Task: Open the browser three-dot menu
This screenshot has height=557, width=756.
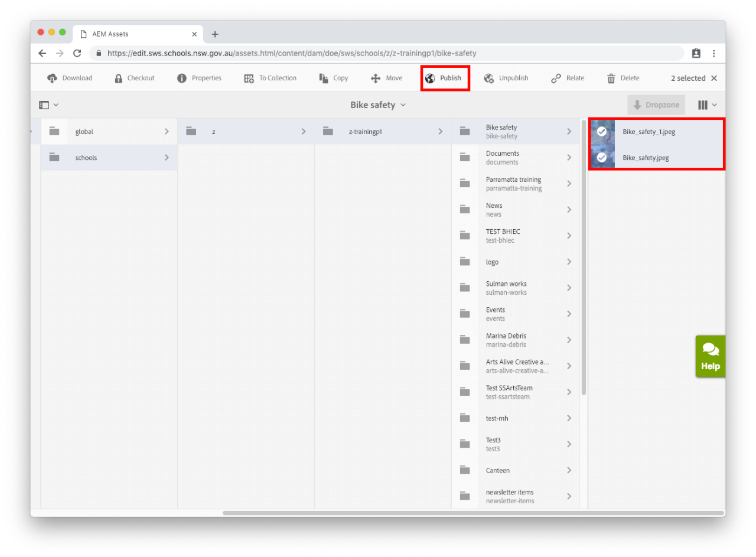Action: pyautogui.click(x=714, y=53)
